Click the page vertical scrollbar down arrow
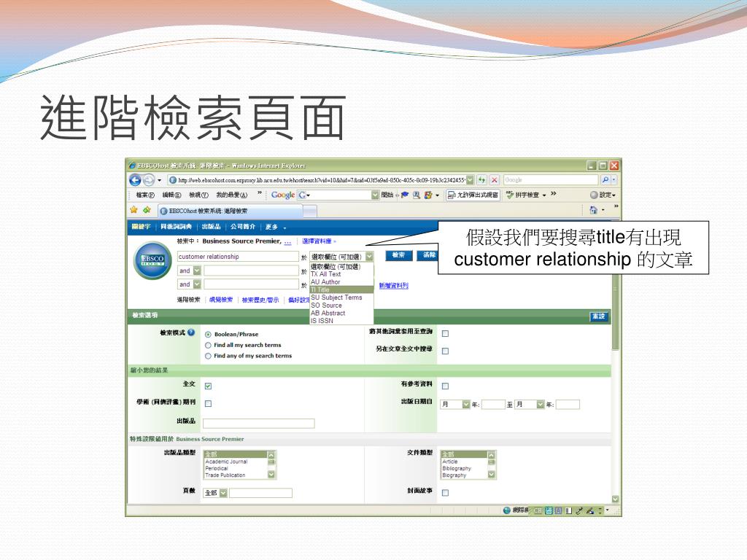This screenshot has width=747, height=560. (x=615, y=499)
